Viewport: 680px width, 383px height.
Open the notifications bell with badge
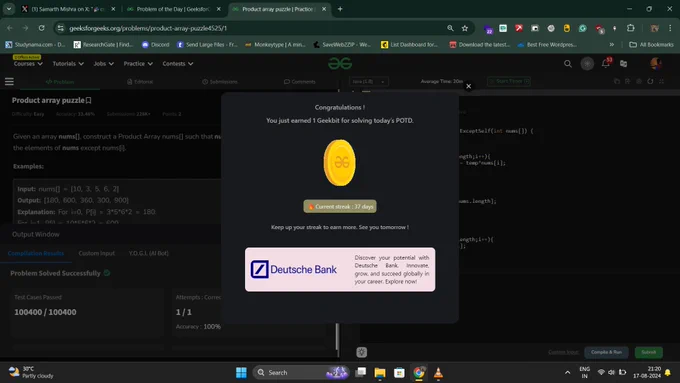point(606,63)
